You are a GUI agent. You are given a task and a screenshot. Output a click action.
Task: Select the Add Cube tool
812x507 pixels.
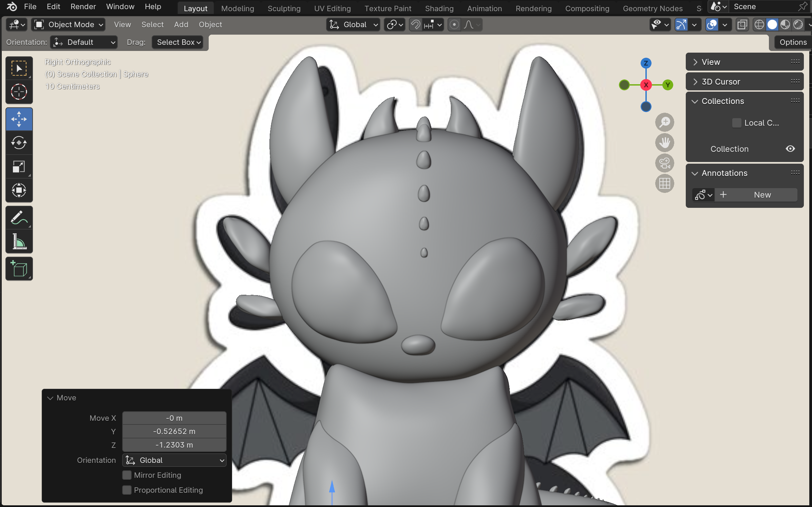19,269
